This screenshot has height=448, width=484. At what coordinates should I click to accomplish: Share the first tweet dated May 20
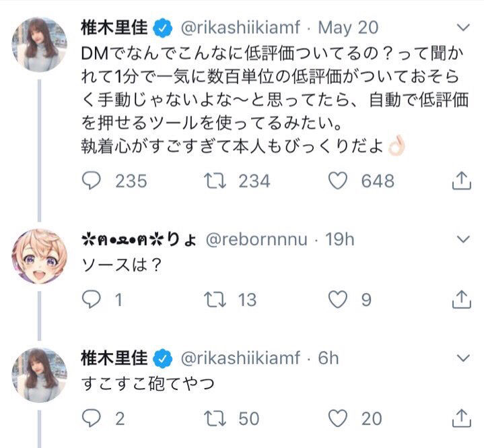462,181
